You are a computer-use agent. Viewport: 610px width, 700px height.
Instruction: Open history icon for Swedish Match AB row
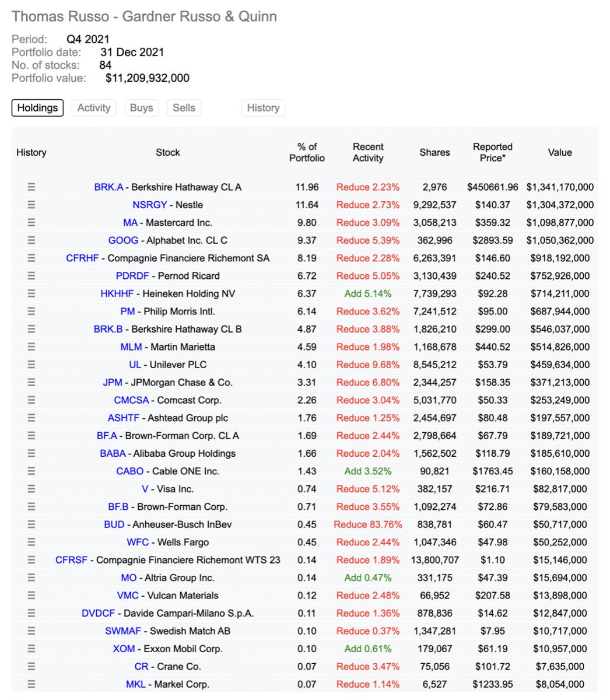click(x=31, y=631)
